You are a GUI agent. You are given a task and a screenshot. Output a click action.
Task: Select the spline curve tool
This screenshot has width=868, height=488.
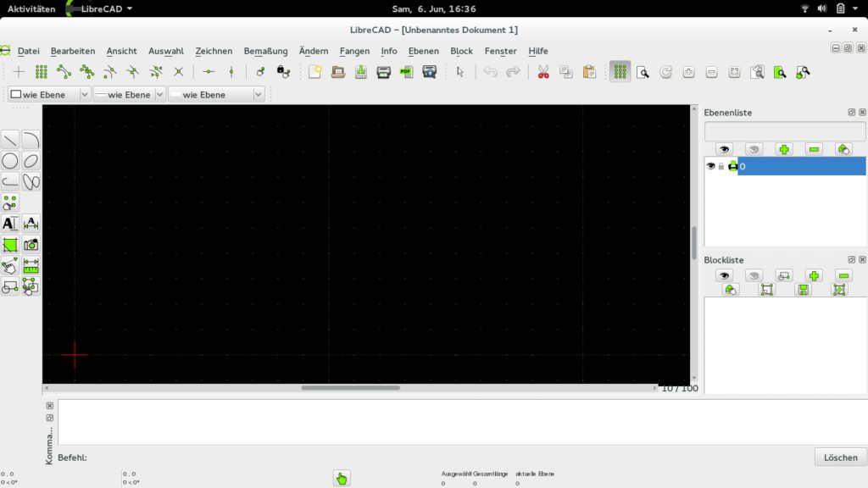coord(31,181)
